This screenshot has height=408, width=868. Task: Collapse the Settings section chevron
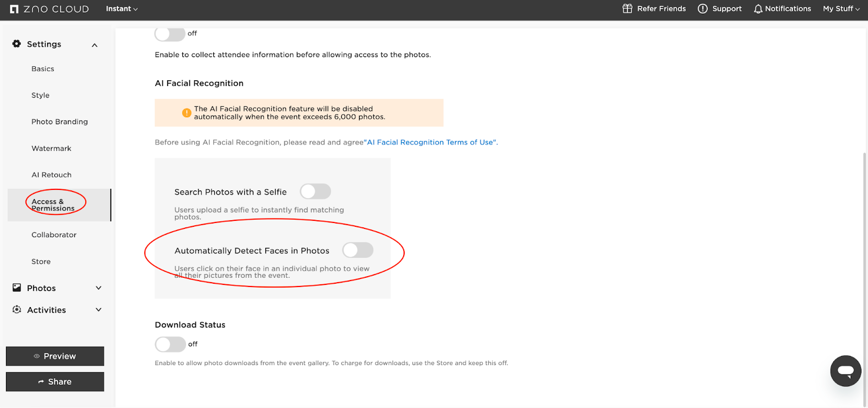click(95, 45)
